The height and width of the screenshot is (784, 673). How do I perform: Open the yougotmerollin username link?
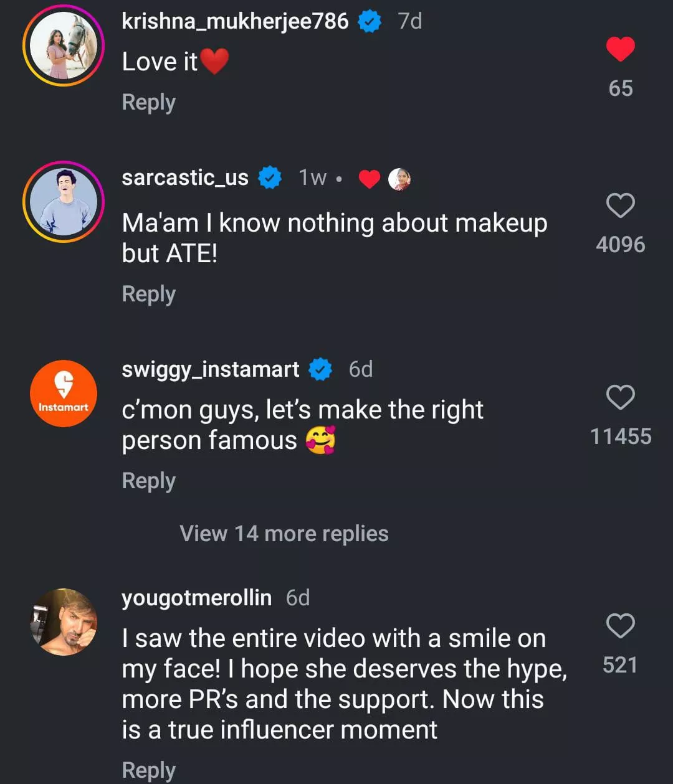(196, 598)
